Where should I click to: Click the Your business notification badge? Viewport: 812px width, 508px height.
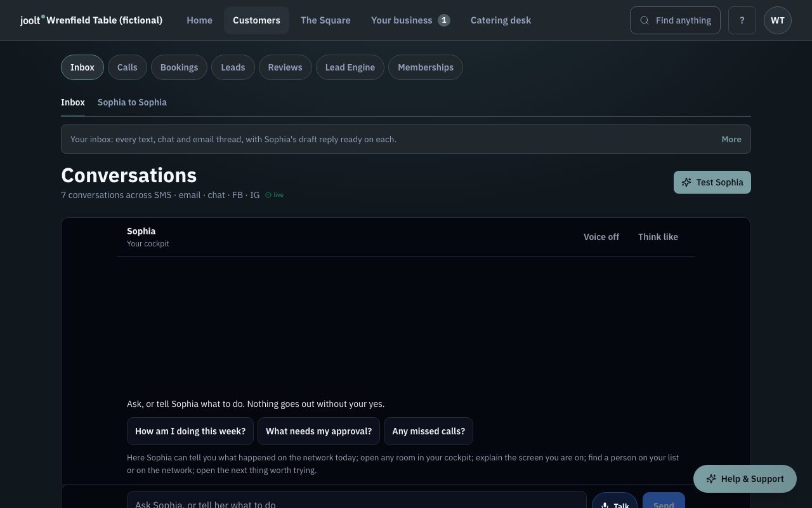point(444,20)
